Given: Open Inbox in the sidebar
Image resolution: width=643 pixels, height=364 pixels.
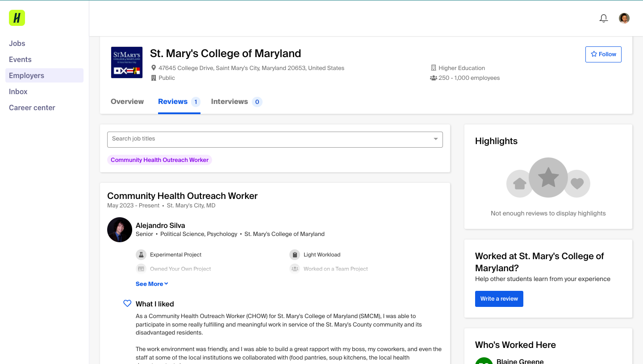Looking at the screenshot, I should point(18,91).
